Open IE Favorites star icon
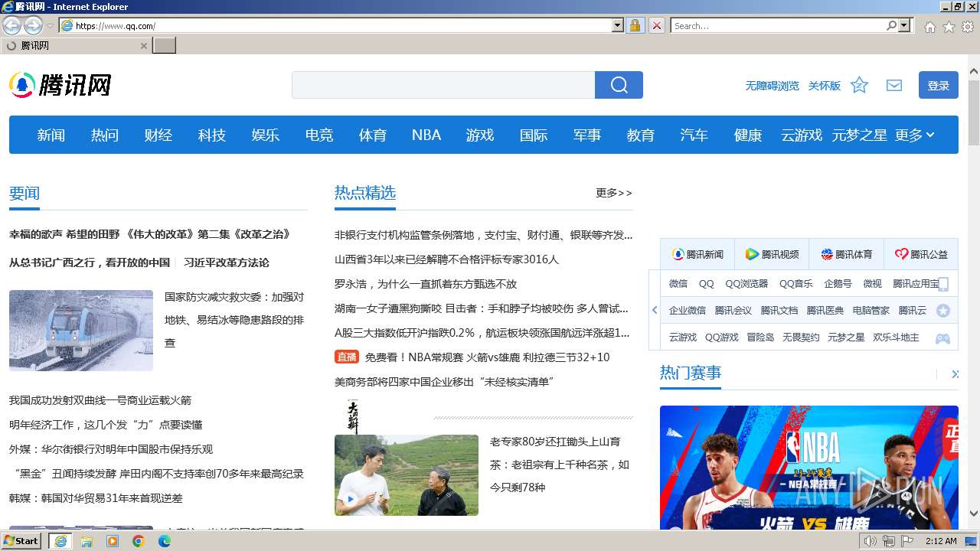 (949, 26)
